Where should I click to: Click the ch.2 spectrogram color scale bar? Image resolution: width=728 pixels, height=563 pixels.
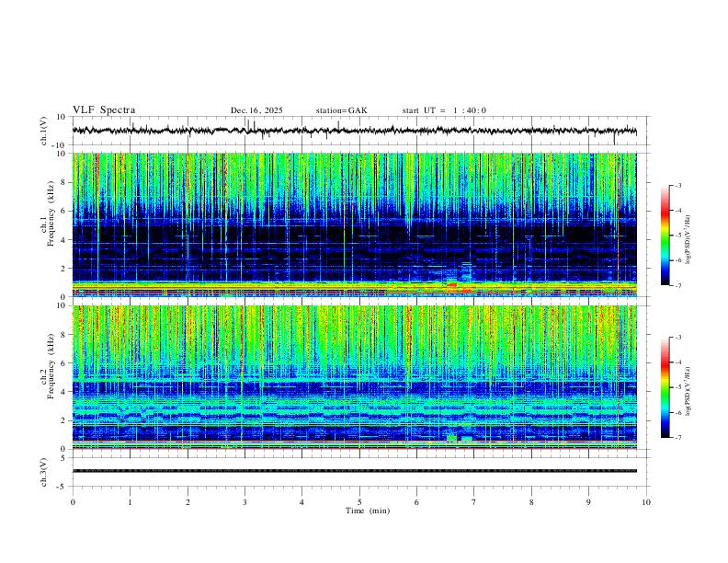[x=665, y=387]
